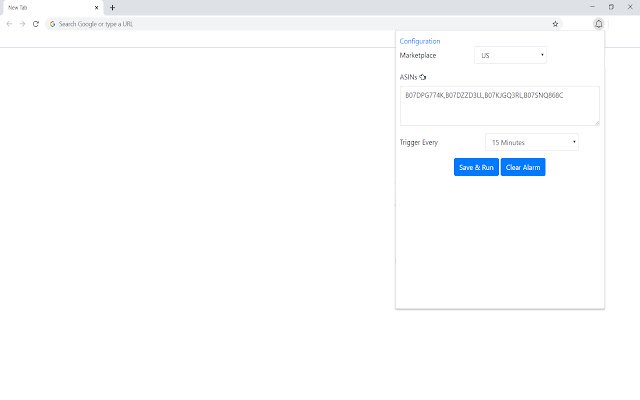The height and width of the screenshot is (400, 640).
Task: Open the Trigger Every 15 Minutes dropdown
Action: click(x=532, y=142)
